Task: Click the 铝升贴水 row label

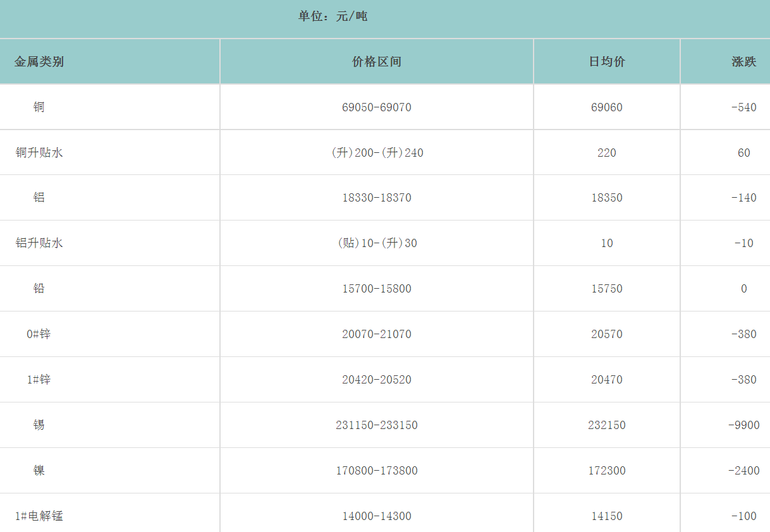Action: click(39, 243)
